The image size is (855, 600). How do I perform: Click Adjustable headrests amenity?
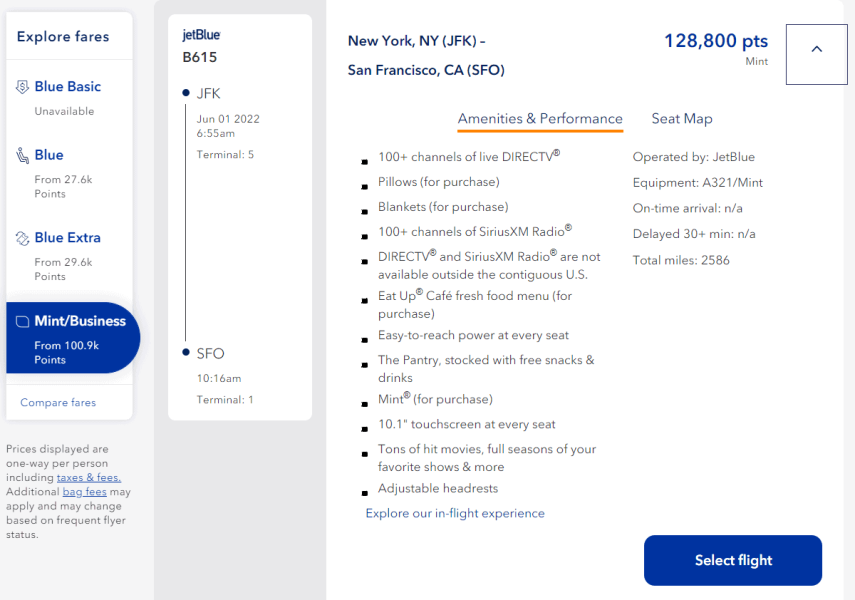(438, 488)
